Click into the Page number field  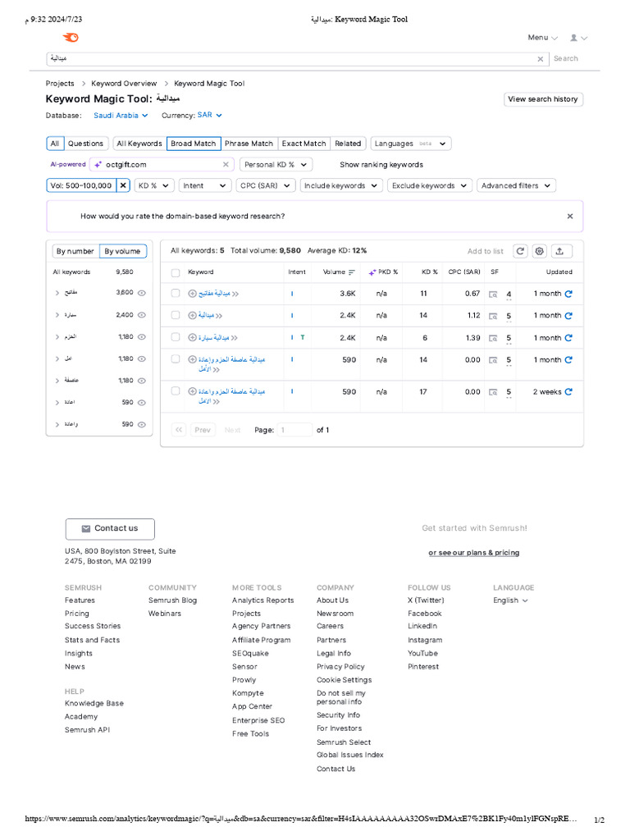pyautogui.click(x=294, y=430)
